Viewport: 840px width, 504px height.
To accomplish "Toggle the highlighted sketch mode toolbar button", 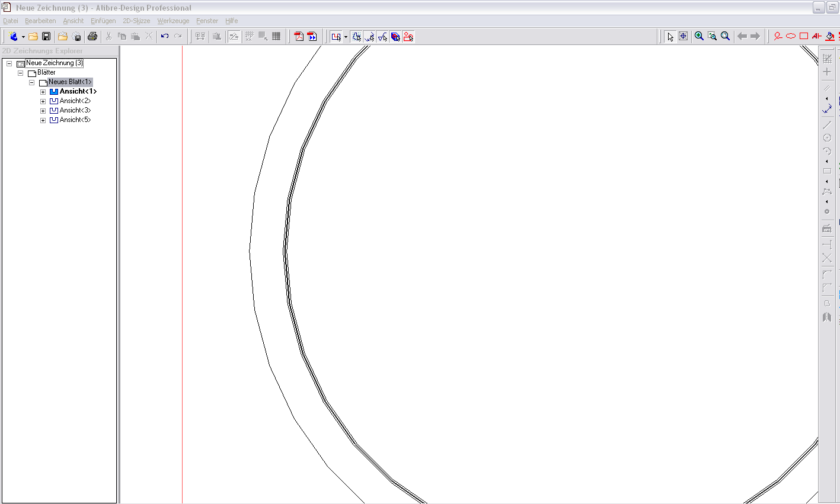I will (x=234, y=36).
